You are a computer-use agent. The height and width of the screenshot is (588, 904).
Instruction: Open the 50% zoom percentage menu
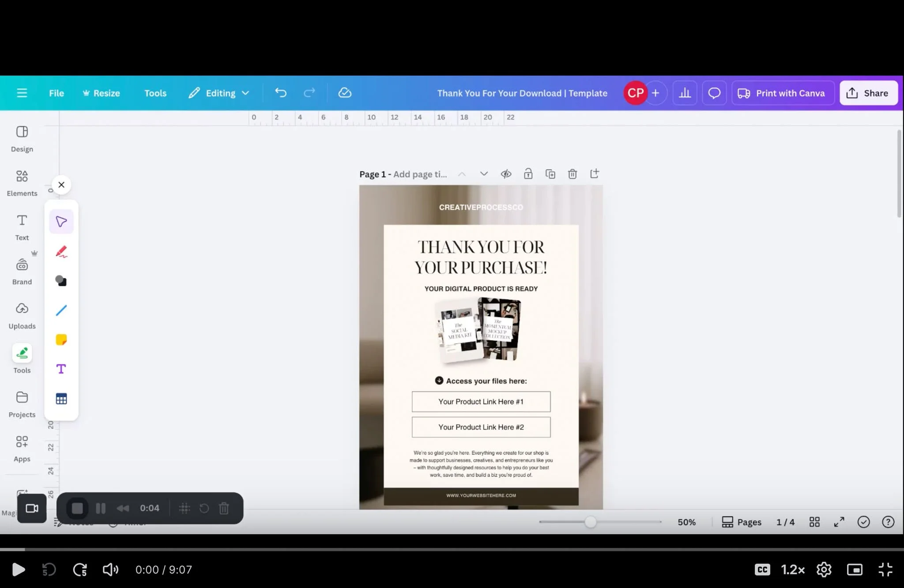tap(687, 522)
